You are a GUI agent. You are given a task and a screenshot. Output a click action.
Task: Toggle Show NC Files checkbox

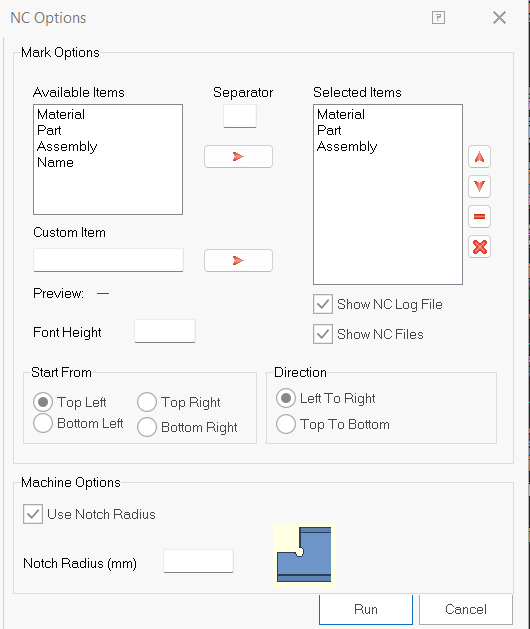tap(323, 334)
